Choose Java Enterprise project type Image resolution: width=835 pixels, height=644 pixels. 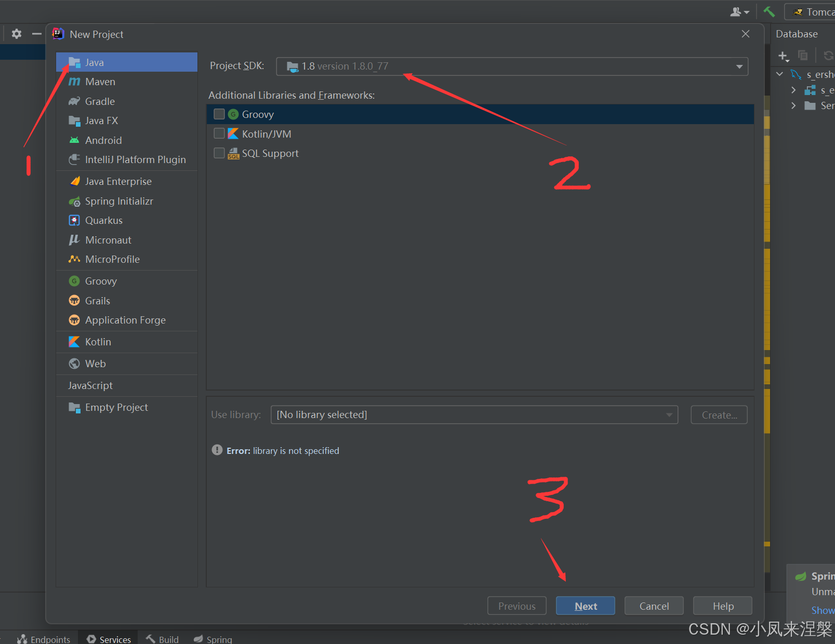coord(126,181)
